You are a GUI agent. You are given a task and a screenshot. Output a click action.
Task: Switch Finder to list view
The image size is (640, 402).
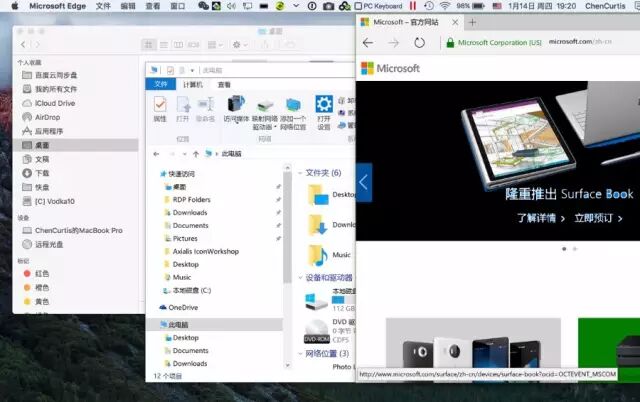(x=164, y=44)
